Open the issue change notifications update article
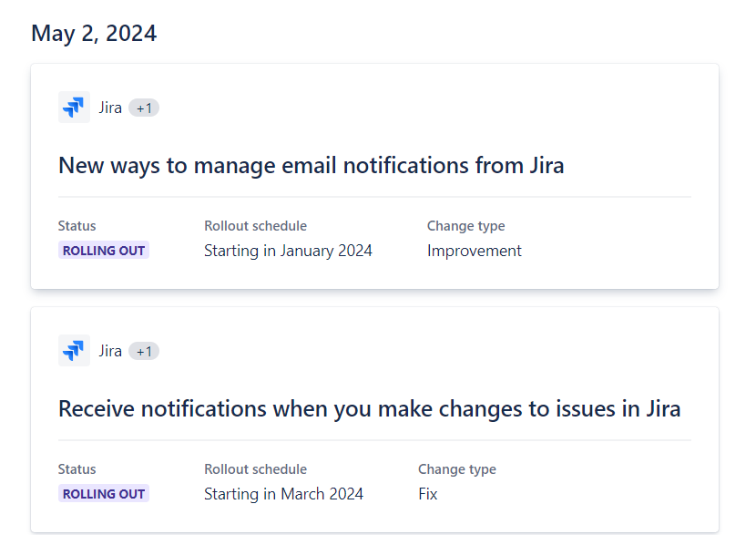Viewport: 756px width, 535px height. coord(368,408)
